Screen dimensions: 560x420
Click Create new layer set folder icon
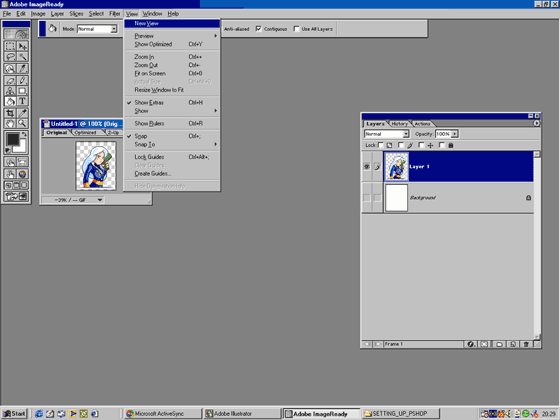coord(499,344)
